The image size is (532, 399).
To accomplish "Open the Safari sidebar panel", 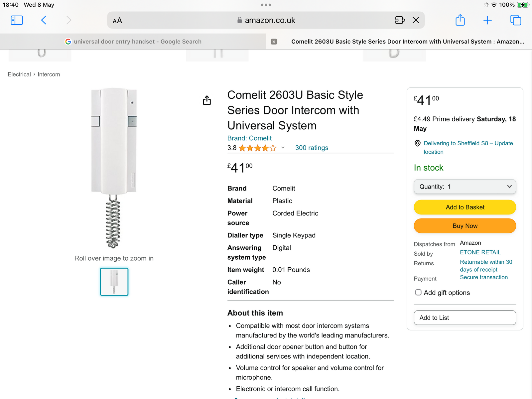I will [17, 20].
